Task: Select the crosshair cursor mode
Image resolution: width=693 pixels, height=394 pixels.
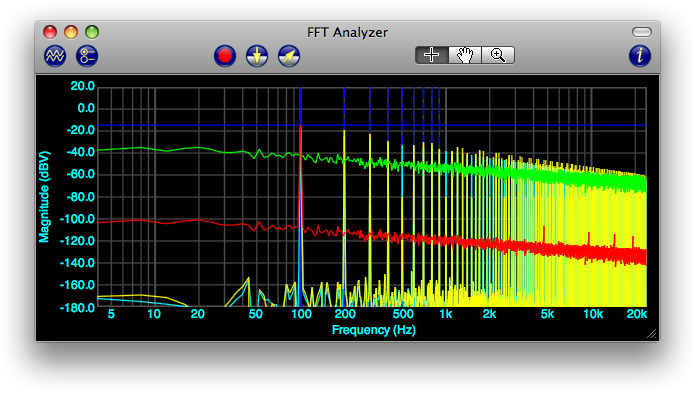Action: pos(432,55)
